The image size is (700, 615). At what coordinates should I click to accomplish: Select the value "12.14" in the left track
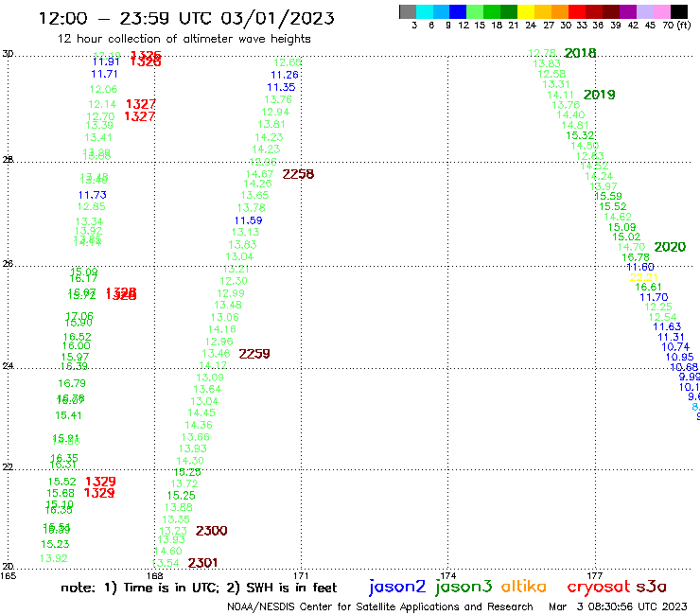pos(102,104)
